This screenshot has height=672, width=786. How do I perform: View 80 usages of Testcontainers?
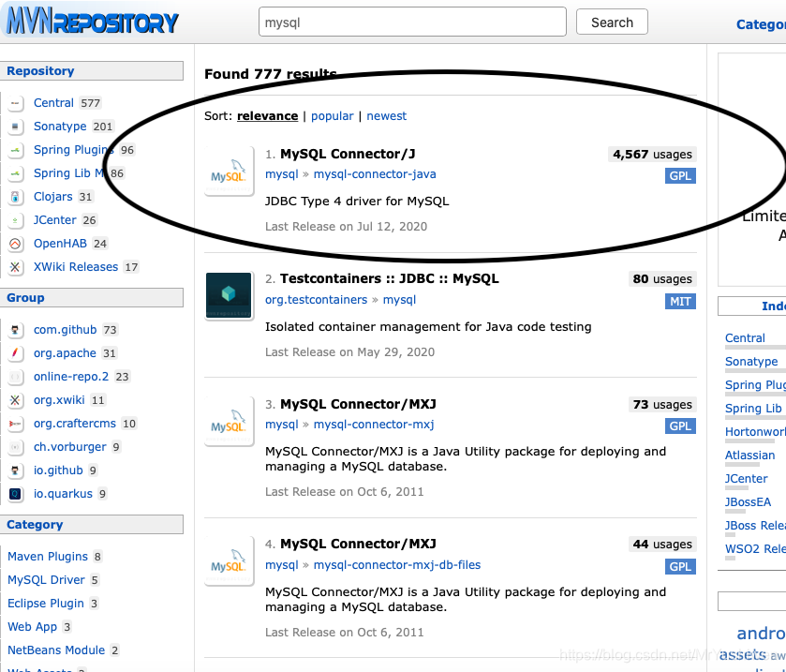click(x=661, y=279)
